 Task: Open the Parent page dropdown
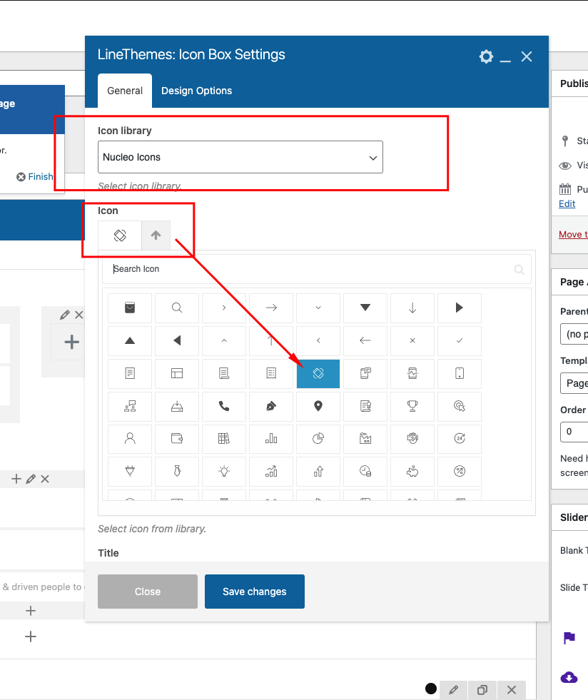(x=574, y=334)
